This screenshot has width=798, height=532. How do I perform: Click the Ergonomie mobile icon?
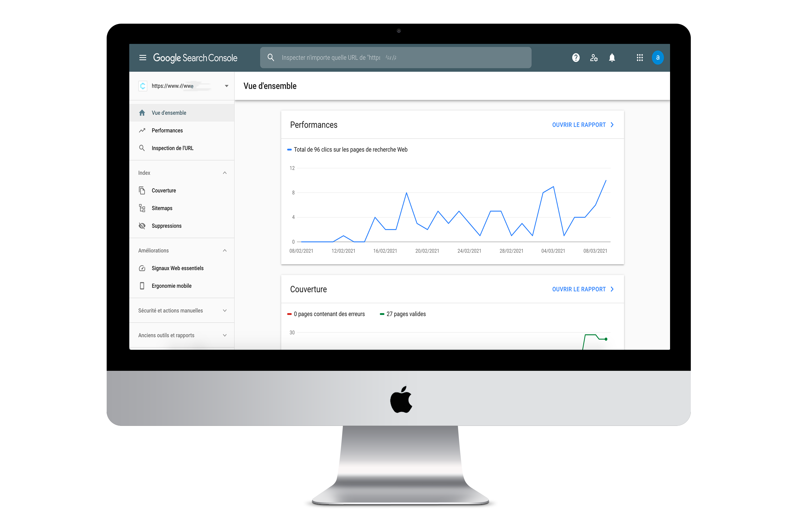pyautogui.click(x=143, y=286)
